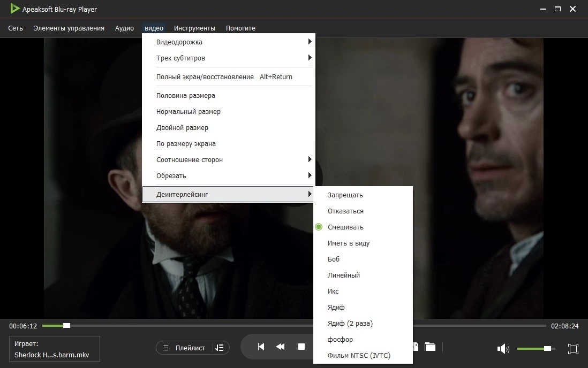Expand the Обрезать submenu
The width and height of the screenshot is (588, 368).
pyautogui.click(x=228, y=176)
